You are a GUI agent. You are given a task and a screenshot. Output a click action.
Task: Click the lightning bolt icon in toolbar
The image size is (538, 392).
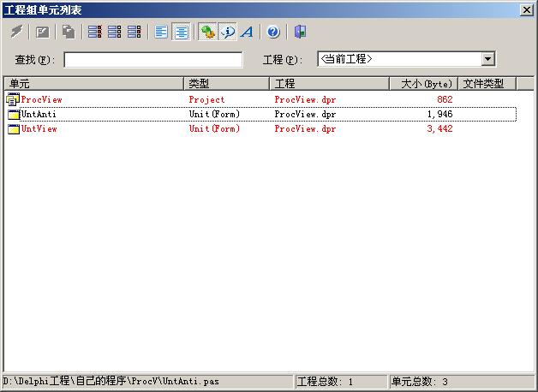[17, 32]
